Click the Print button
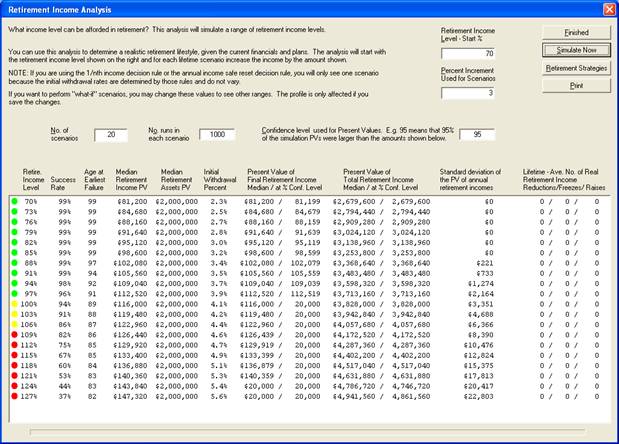Image resolution: width=619 pixels, height=444 pixels. coord(575,86)
